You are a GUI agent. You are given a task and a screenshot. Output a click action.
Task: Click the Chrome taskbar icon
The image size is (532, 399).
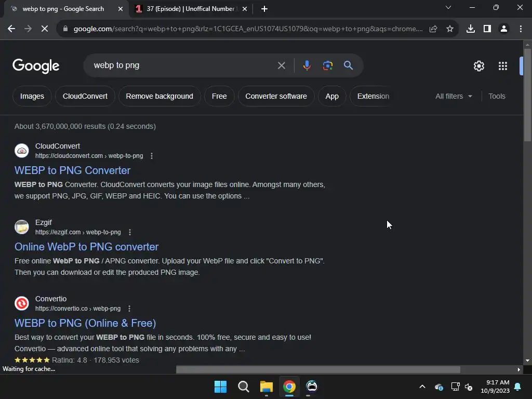[289, 387]
